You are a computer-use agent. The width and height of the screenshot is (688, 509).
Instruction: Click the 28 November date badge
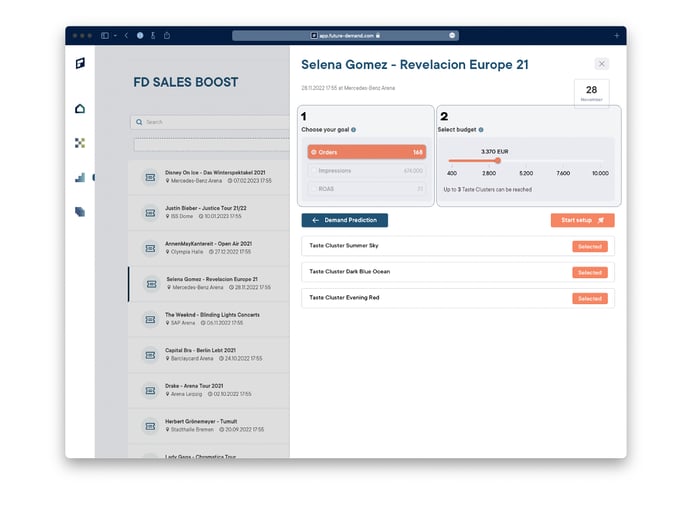coord(591,93)
